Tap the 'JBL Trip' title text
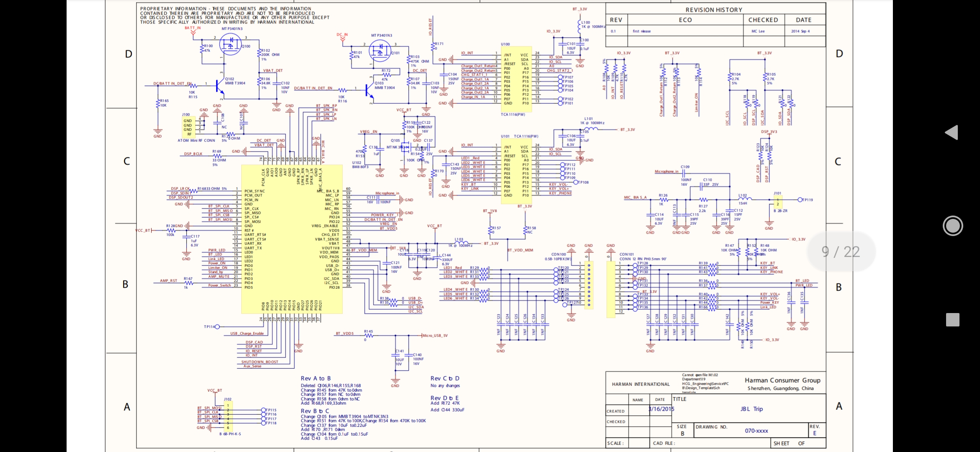 pyautogui.click(x=751, y=409)
